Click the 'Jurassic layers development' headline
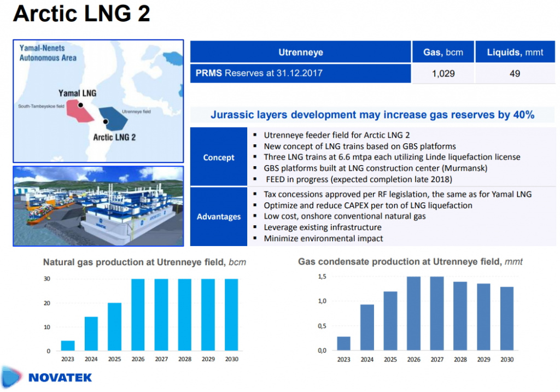This screenshot has width=560, height=392. [x=372, y=115]
